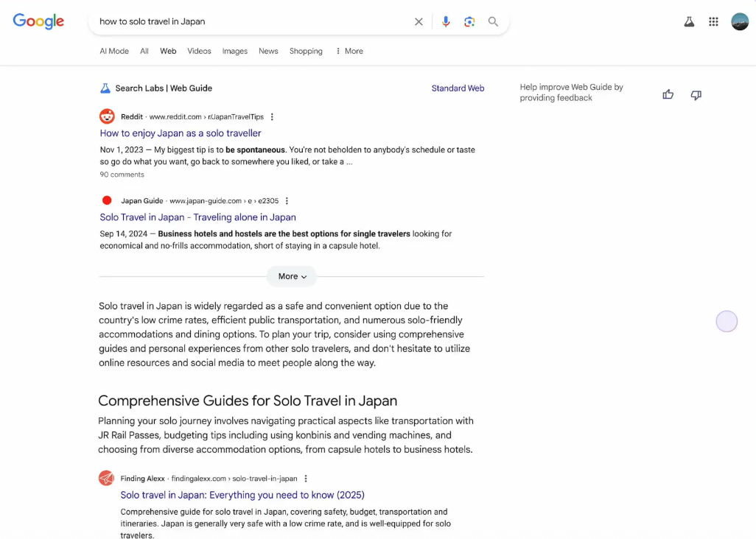Select the Web tab
The width and height of the screenshot is (756, 539).
click(168, 51)
